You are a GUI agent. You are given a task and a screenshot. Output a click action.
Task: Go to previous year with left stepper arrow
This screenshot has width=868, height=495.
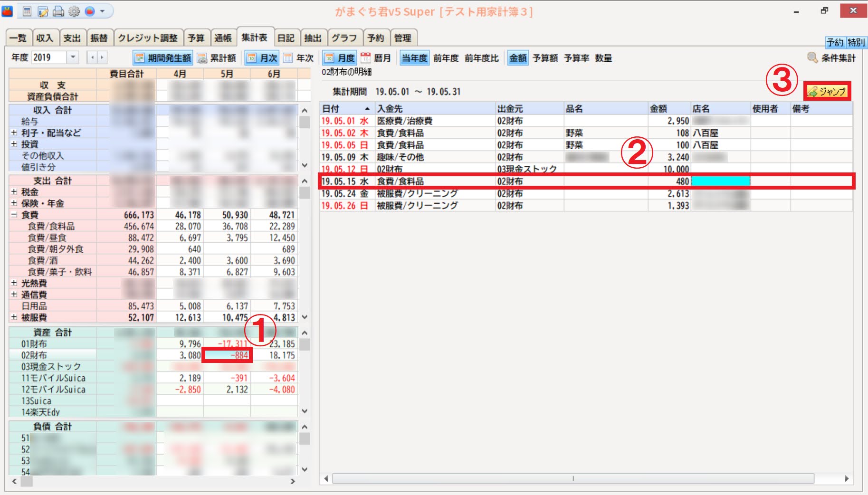[x=93, y=58]
